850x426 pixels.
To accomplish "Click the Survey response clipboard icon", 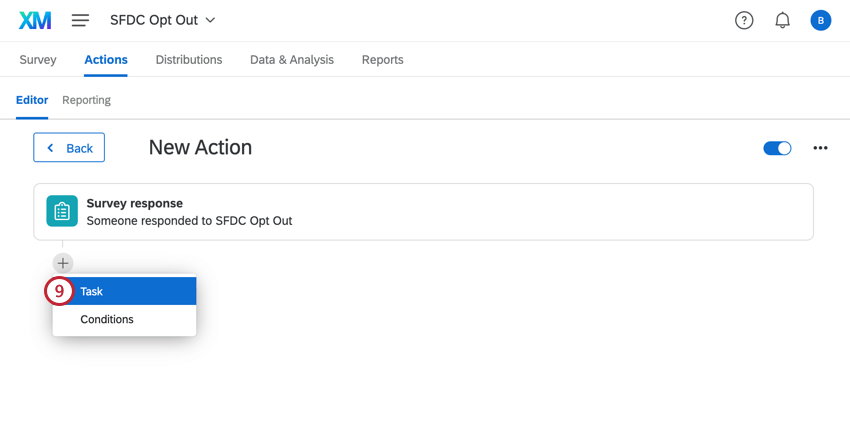I will 62,211.
